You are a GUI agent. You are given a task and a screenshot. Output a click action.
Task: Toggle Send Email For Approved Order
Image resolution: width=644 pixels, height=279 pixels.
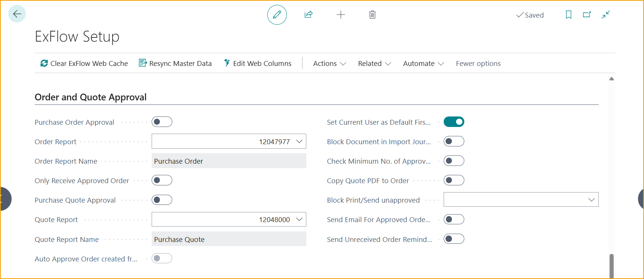click(x=454, y=219)
